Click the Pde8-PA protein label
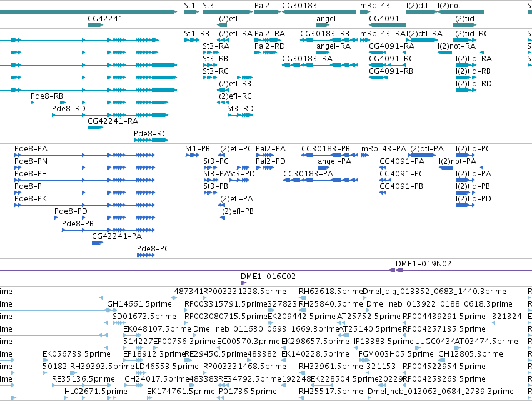The height and width of the screenshot is (401, 532). [31, 149]
